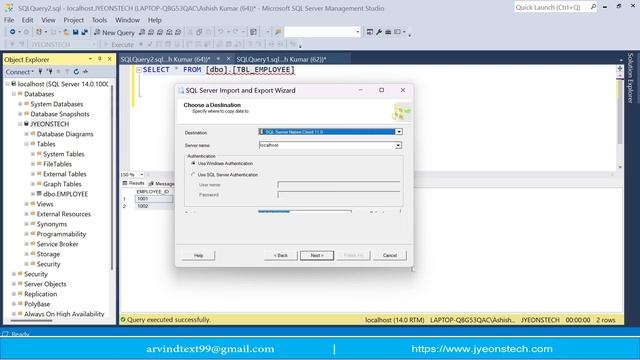Open the find combo box dropdown arrow
The height and width of the screenshot is (360, 640).
(358, 32)
